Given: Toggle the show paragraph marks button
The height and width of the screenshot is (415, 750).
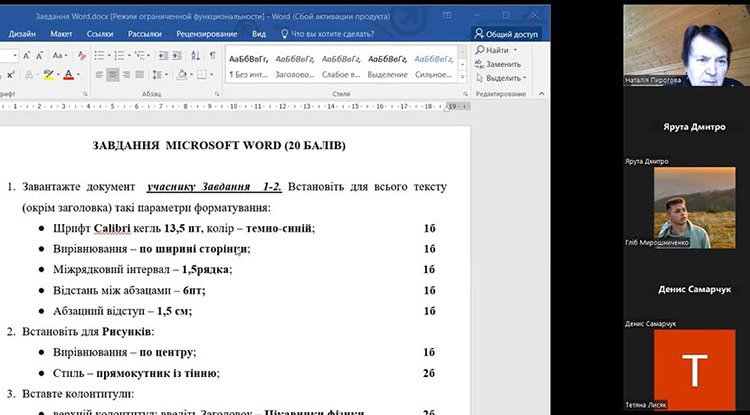Looking at the screenshot, I should point(212,54).
